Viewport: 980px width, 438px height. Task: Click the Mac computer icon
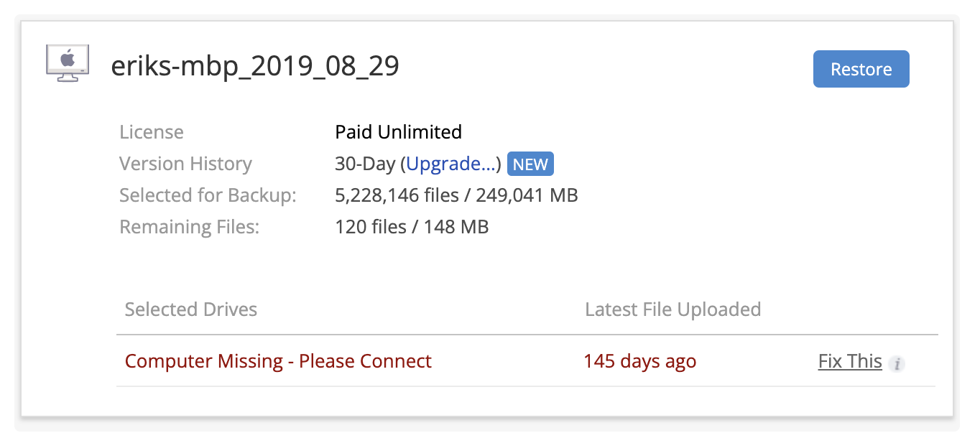(x=68, y=63)
